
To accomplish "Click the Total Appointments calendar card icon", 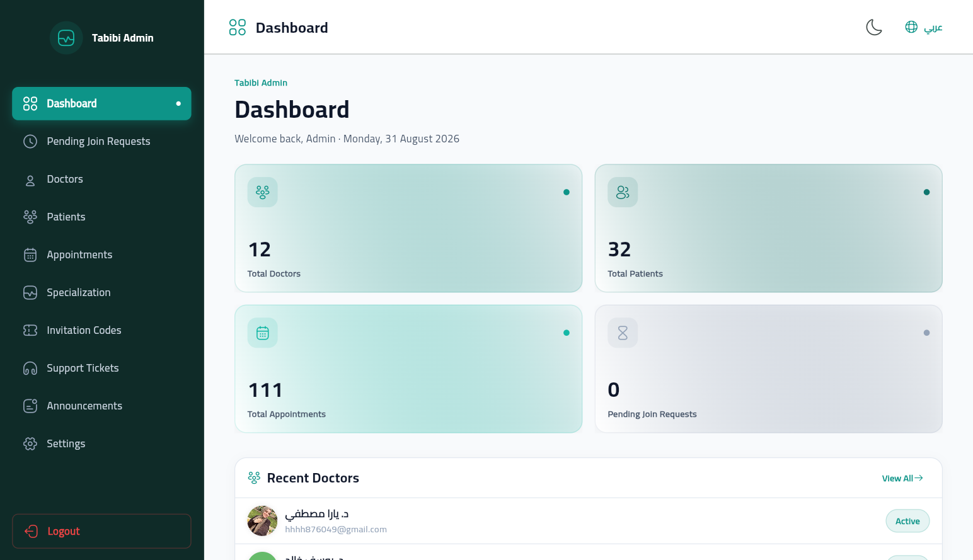I will click(x=263, y=333).
